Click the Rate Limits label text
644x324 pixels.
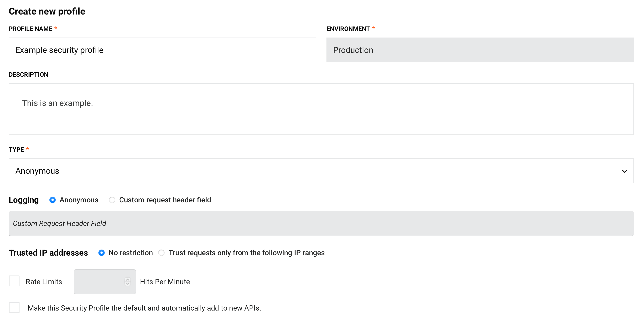tap(44, 282)
